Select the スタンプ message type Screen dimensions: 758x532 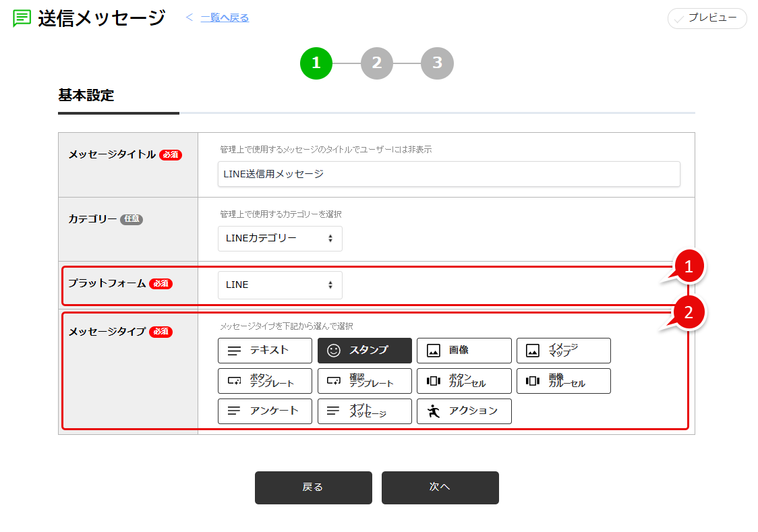364,351
